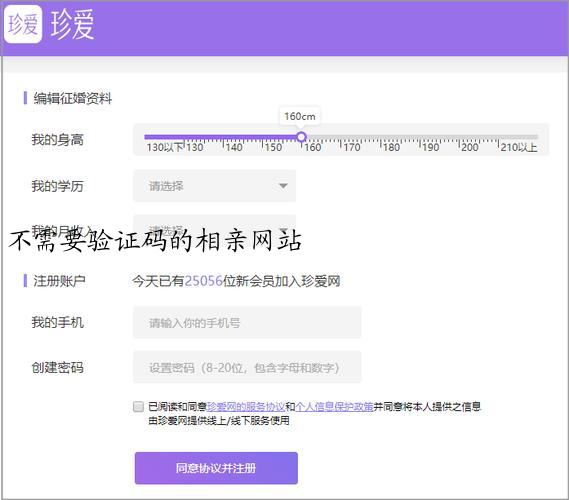
Task: Click the 我的身高 label
Action: point(58,140)
